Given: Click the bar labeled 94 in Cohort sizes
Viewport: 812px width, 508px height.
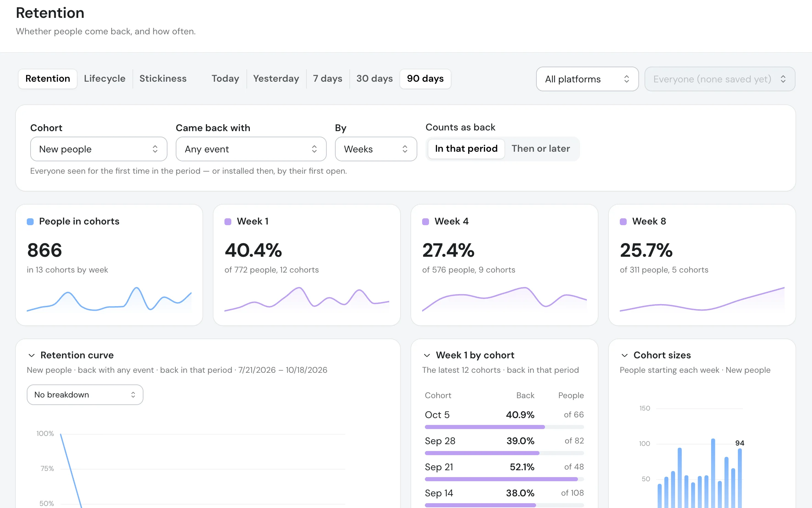Looking at the screenshot, I should coord(740,478).
